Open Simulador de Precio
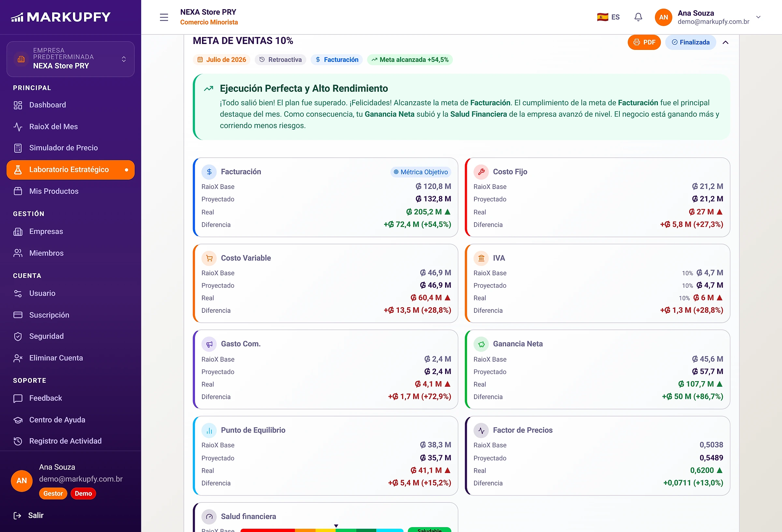The height and width of the screenshot is (532, 782). pos(70,148)
